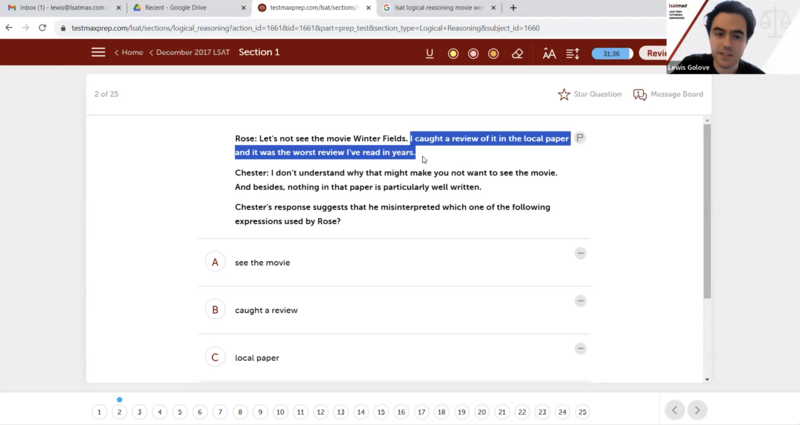The width and height of the screenshot is (800, 425).
Task: Click the Star Question icon
Action: [x=564, y=94]
